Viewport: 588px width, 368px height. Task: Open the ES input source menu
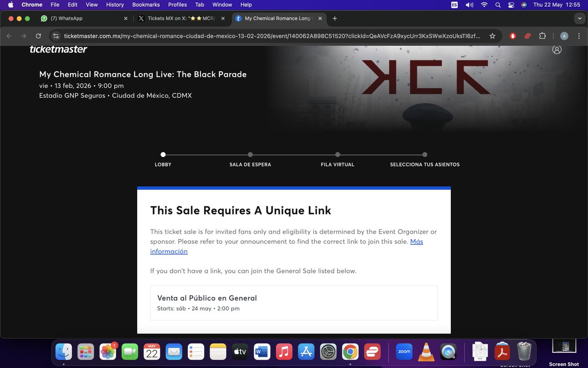[x=454, y=4]
